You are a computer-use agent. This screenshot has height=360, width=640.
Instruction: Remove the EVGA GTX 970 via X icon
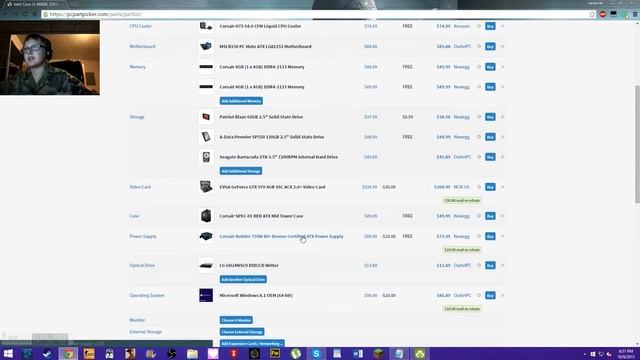point(502,187)
